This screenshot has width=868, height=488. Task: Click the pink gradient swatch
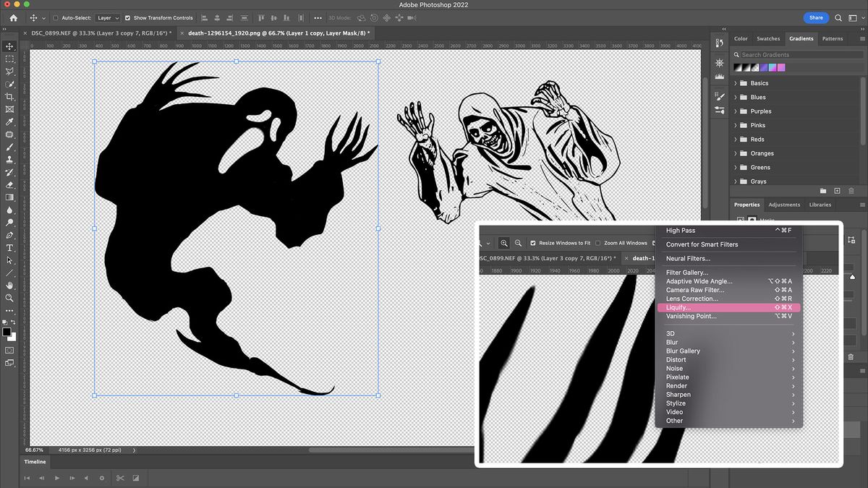coord(781,67)
